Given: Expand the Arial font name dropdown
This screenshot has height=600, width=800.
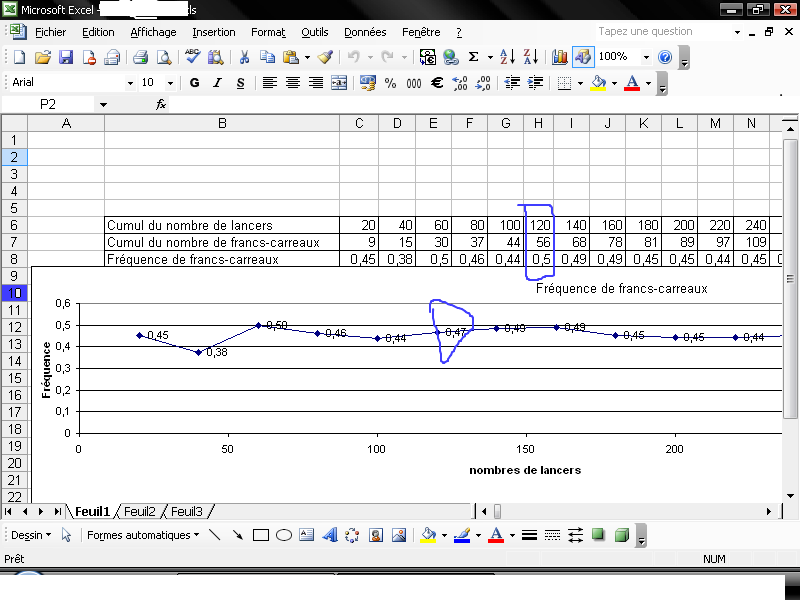Looking at the screenshot, I should coord(130,83).
